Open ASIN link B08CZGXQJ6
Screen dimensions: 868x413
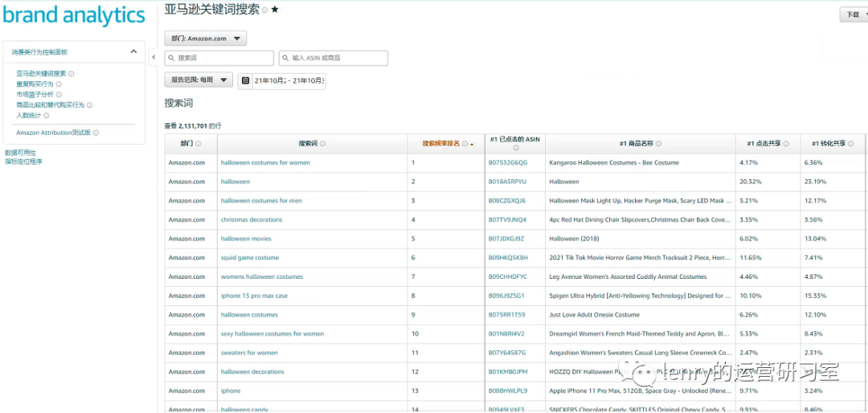507,200
